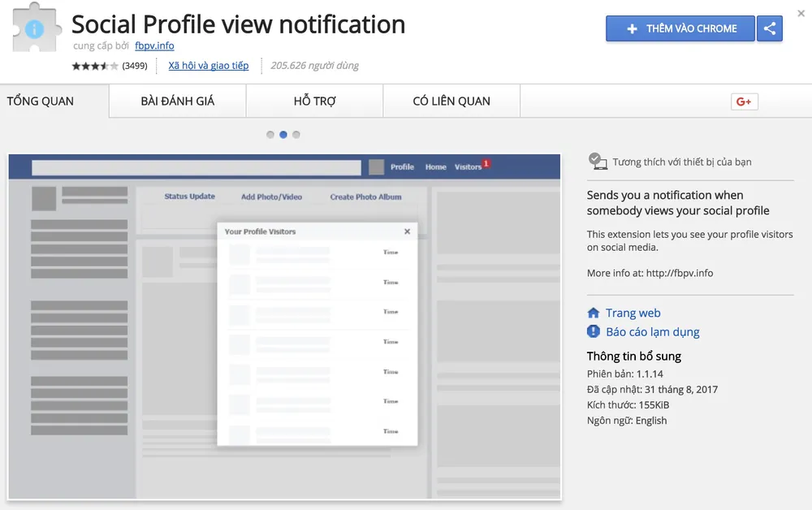The width and height of the screenshot is (812, 510).
Task: Click the (3499) ratings count
Action: [135, 66]
